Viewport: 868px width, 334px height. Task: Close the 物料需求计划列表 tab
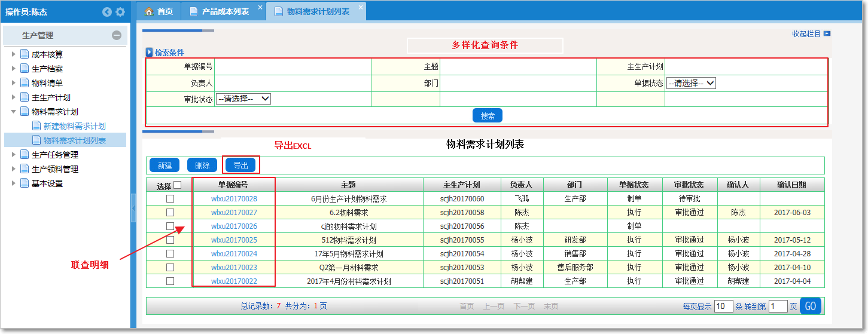(x=360, y=8)
